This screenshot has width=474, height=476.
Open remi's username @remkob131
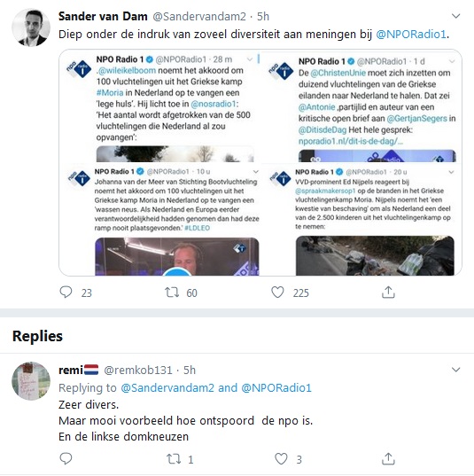click(x=138, y=370)
